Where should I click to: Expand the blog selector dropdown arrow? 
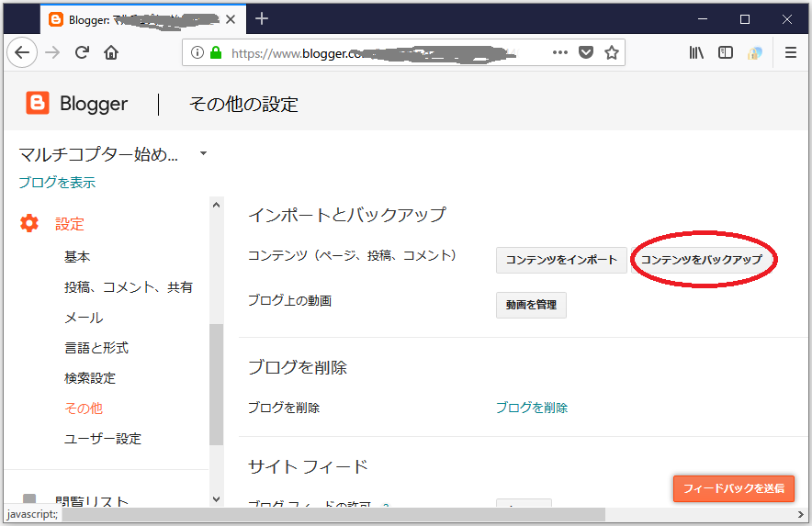203,153
